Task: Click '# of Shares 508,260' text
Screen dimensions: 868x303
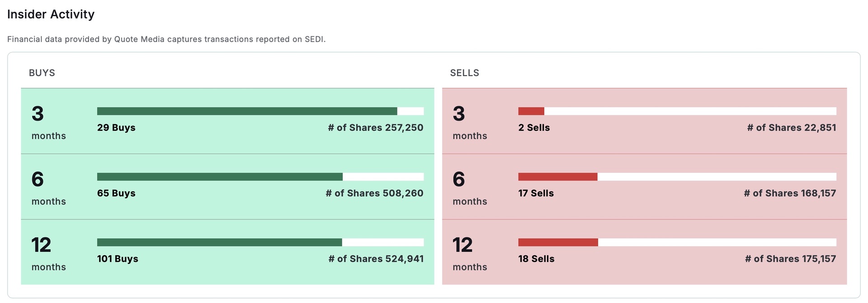Action: point(374,193)
